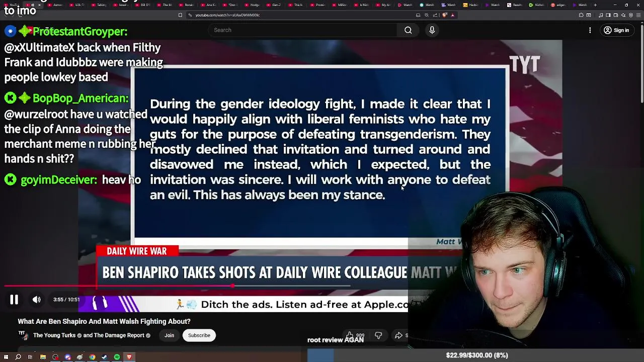Open Windows taskbar search
The image size is (644, 362).
[18, 357]
